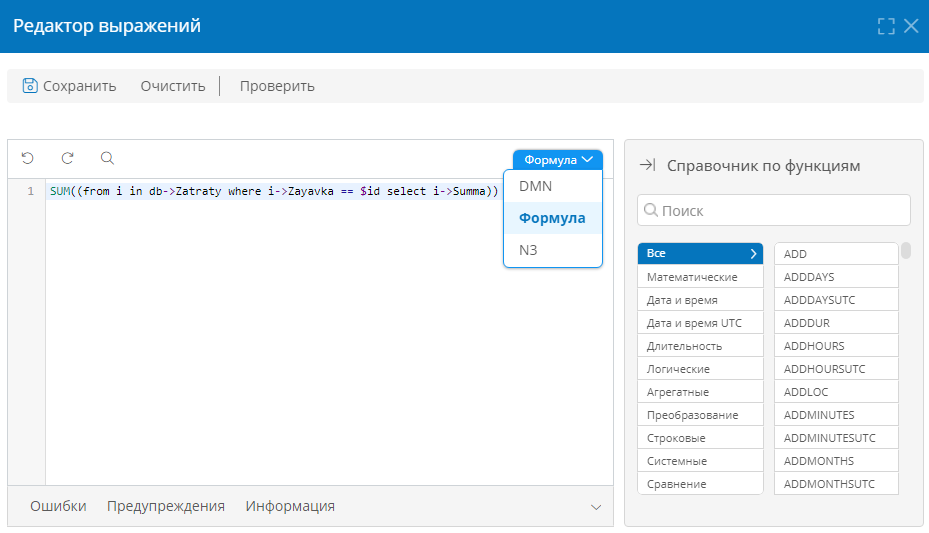Pick the ADDDUR function
This screenshot has width=929, height=533.
[836, 323]
